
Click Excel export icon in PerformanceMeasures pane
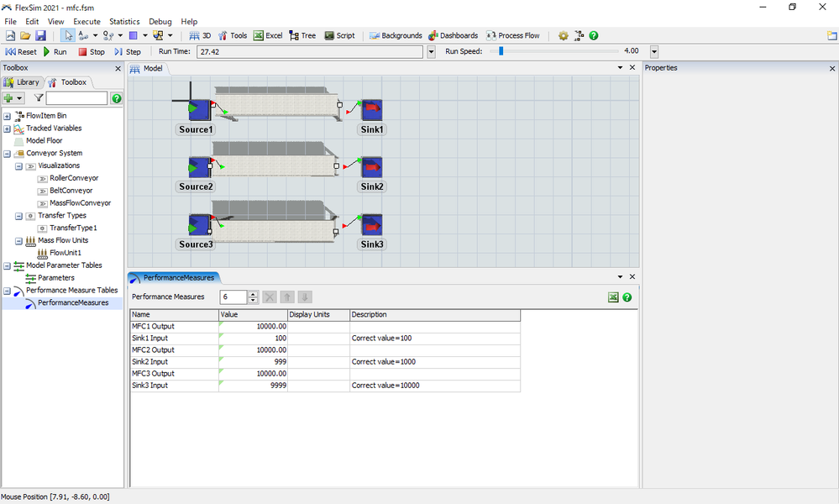(613, 297)
